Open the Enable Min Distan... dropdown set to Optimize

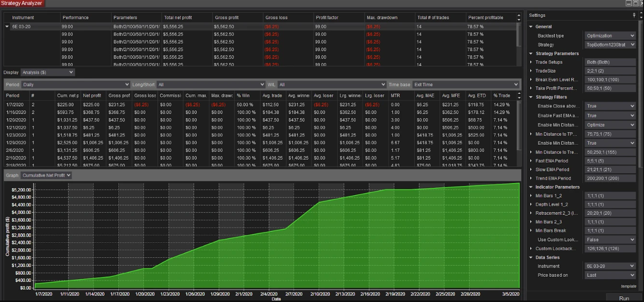(x=610, y=125)
